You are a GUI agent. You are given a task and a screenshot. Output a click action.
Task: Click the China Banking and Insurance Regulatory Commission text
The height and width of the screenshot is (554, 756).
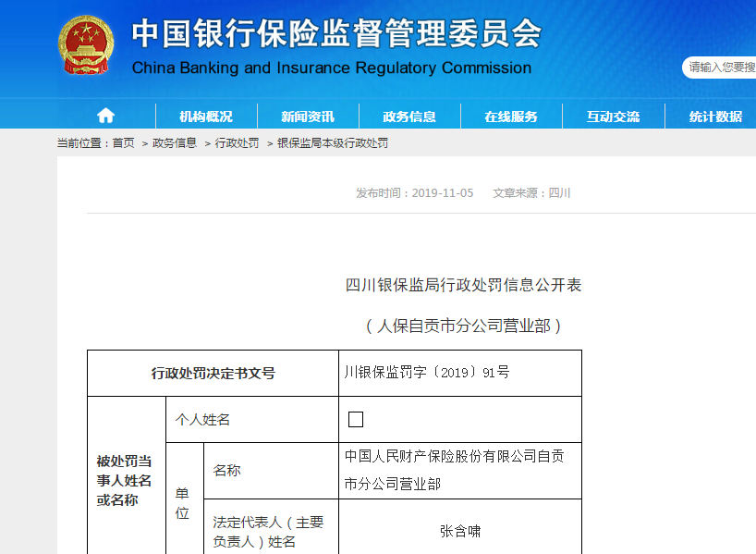click(332, 68)
